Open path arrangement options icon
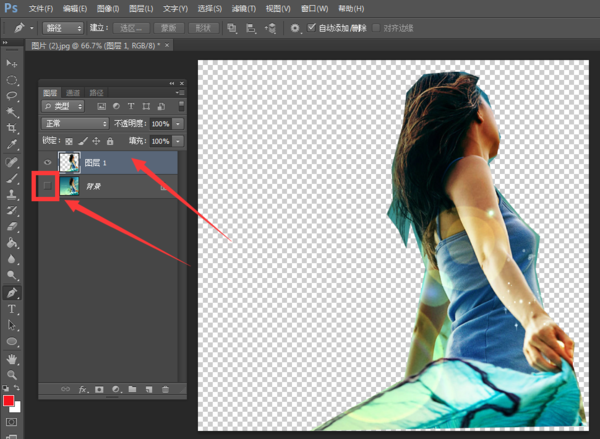The image size is (600, 439). (x=270, y=28)
